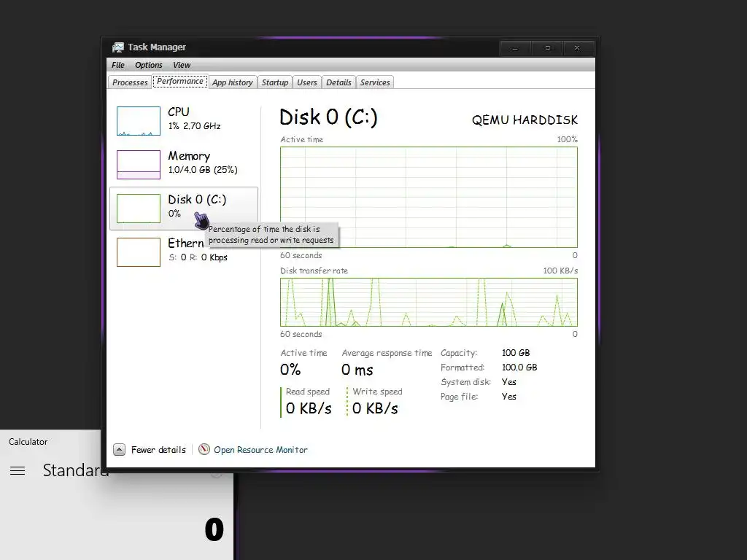This screenshot has width=747, height=560.
Task: Click the QEMU HARDDISK label
Action: point(525,120)
